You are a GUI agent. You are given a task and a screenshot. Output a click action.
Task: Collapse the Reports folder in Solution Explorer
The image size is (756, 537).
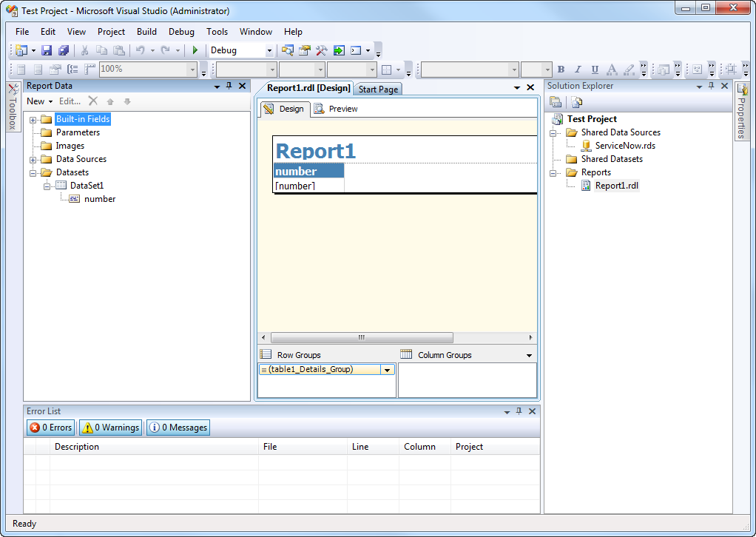[x=553, y=173]
